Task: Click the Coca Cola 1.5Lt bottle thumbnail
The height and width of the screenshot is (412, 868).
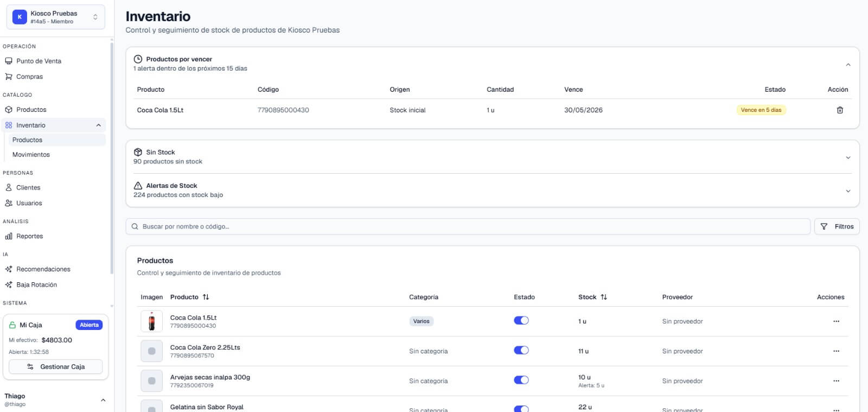Action: (151, 321)
